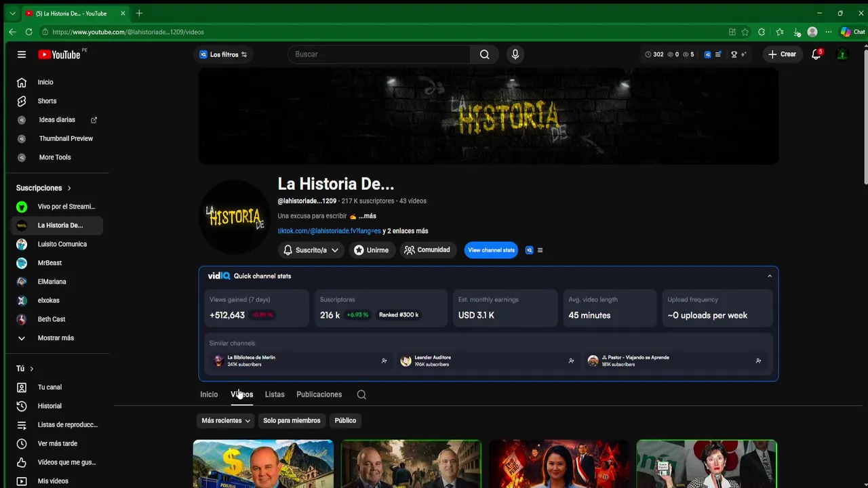Open the video thumbnail with the woman holding microphones

pyautogui.click(x=707, y=464)
